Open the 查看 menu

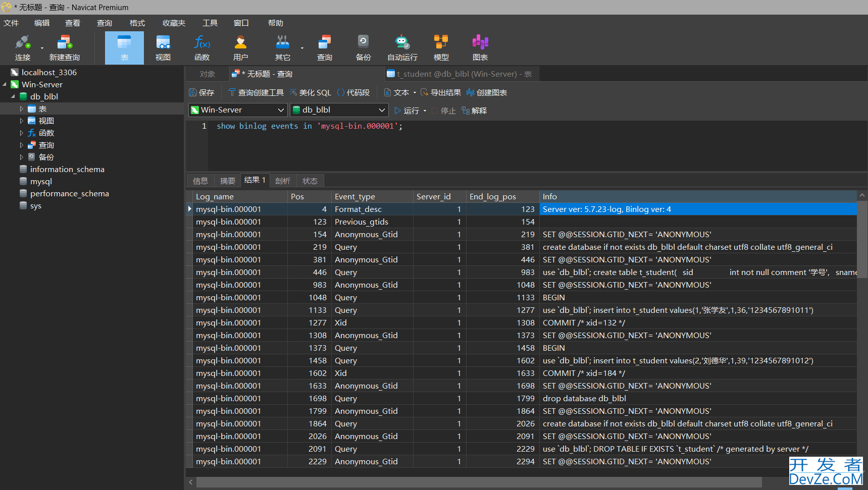click(x=73, y=23)
